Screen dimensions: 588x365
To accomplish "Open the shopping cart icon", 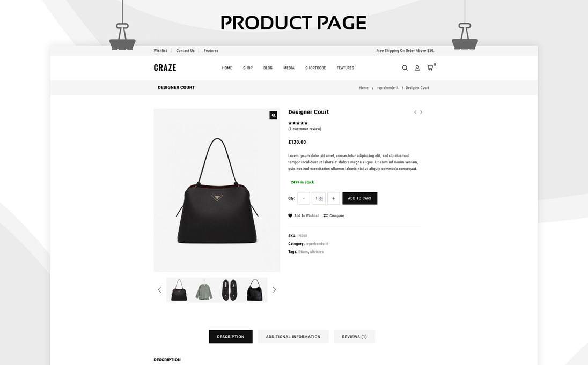I will [x=430, y=68].
